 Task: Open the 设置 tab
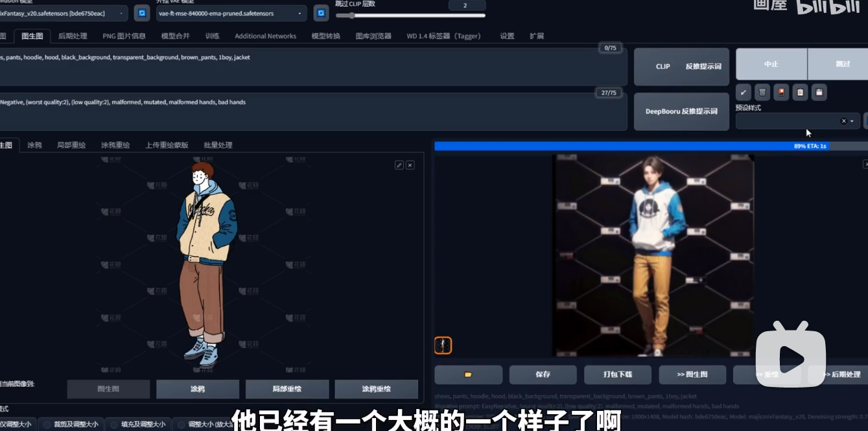click(x=507, y=36)
